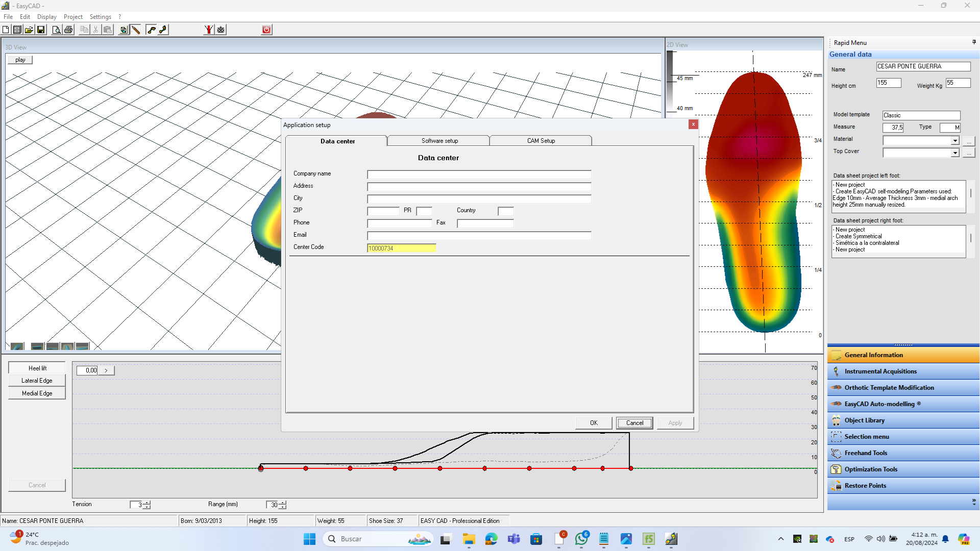Click the red power button icon

tap(266, 30)
